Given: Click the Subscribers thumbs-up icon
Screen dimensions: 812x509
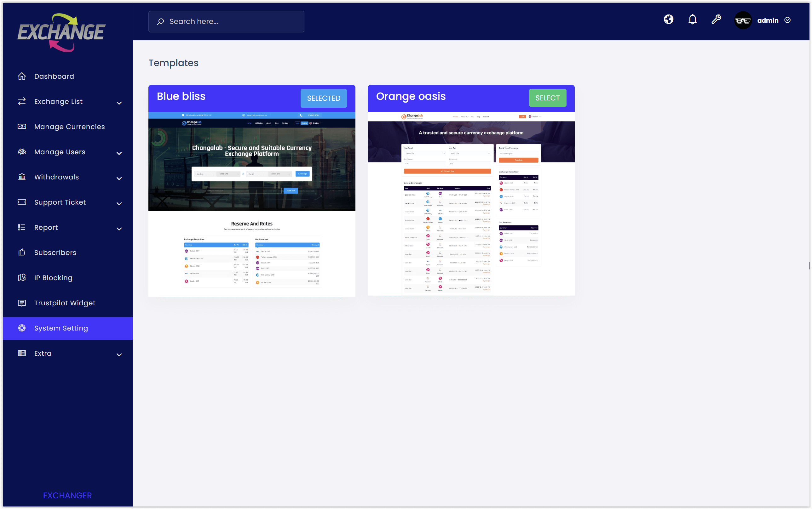Looking at the screenshot, I should pyautogui.click(x=21, y=252).
